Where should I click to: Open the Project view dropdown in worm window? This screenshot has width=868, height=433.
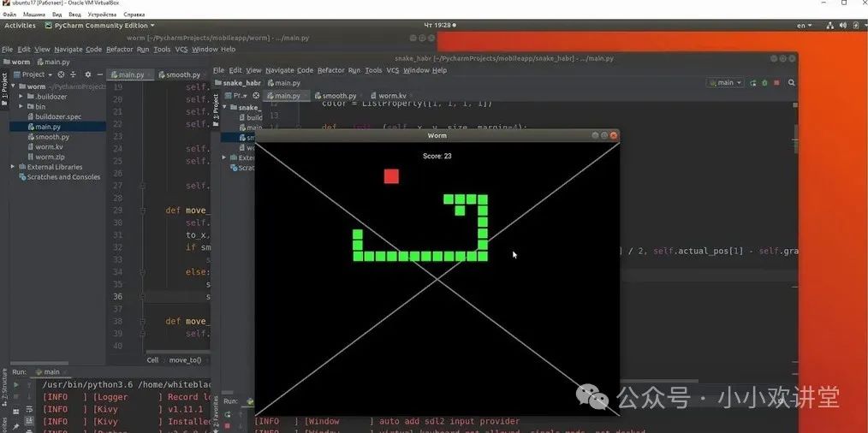[33, 74]
